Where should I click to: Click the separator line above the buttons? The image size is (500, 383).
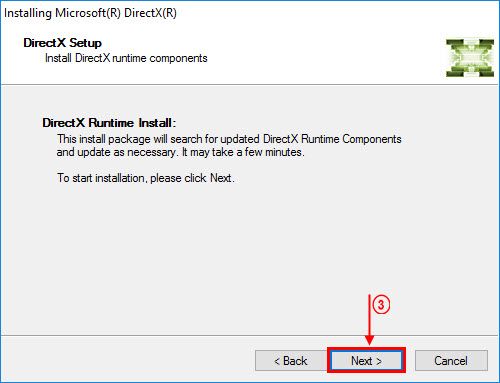pyautogui.click(x=250, y=335)
